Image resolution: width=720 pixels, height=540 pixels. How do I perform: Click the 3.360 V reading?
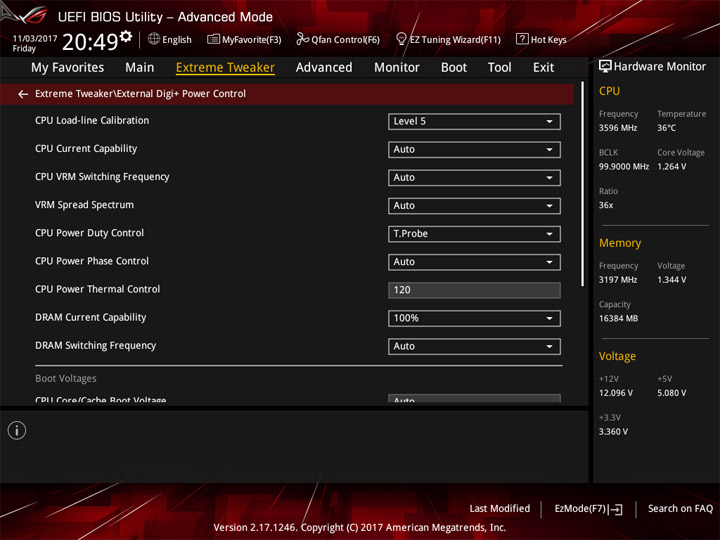[x=613, y=432]
